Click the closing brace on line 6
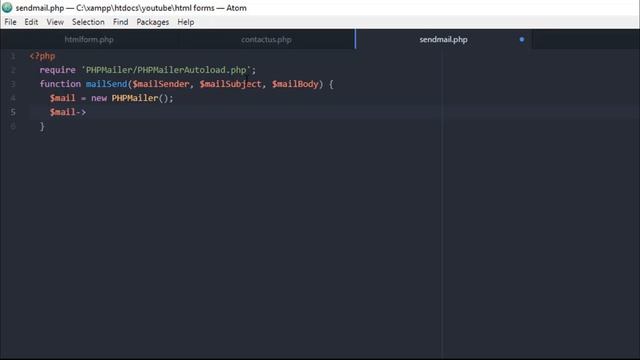The width and height of the screenshot is (640, 360). (x=42, y=126)
